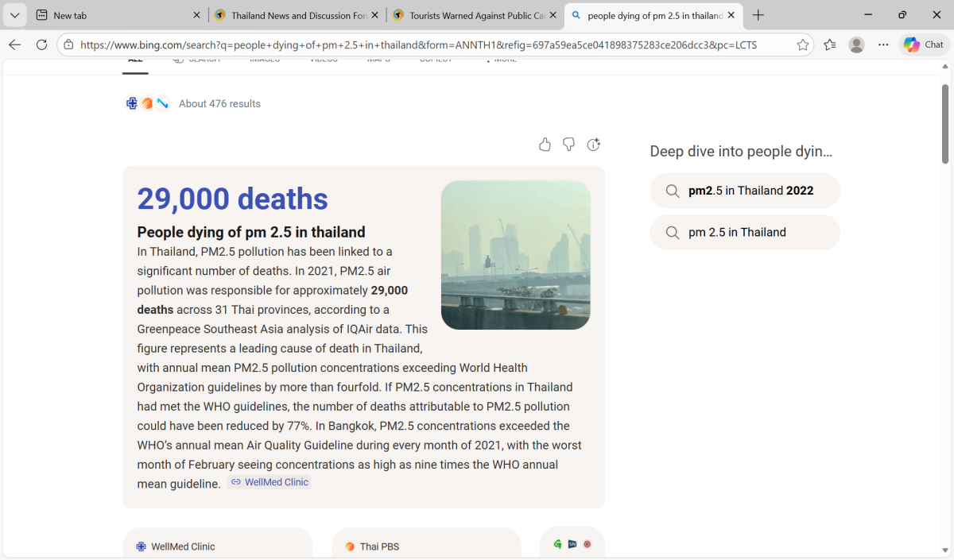
Task: Click the hazy Bangkok skyline image
Action: pos(515,254)
